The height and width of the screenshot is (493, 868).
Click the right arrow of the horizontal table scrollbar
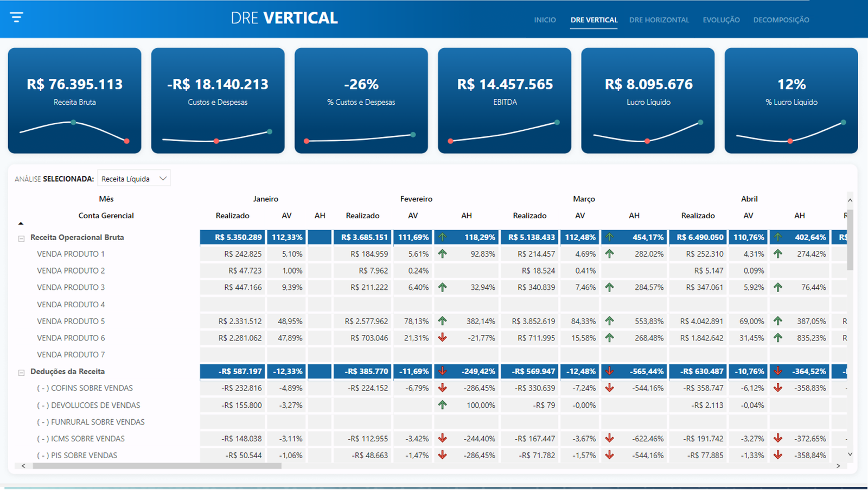[838, 466]
